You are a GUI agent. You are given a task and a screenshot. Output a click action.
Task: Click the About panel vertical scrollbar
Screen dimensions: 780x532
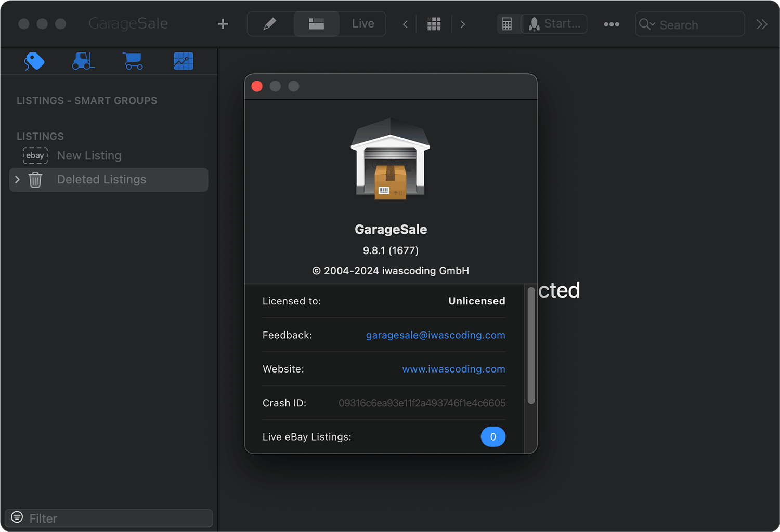click(x=531, y=345)
